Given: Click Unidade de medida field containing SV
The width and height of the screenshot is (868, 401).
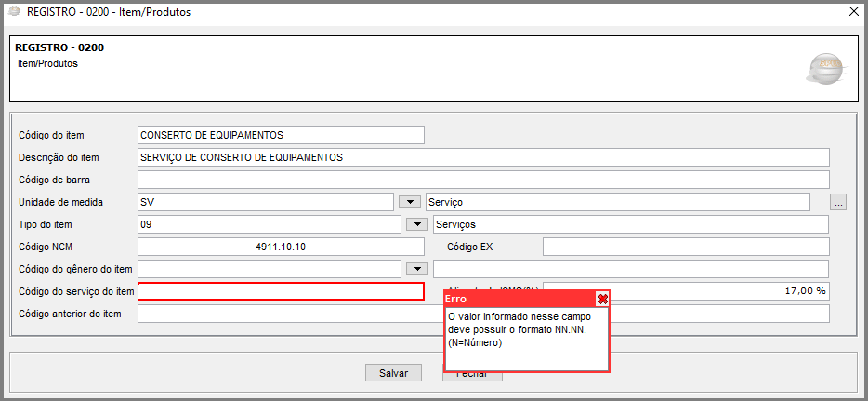Looking at the screenshot, I should pos(265,202).
